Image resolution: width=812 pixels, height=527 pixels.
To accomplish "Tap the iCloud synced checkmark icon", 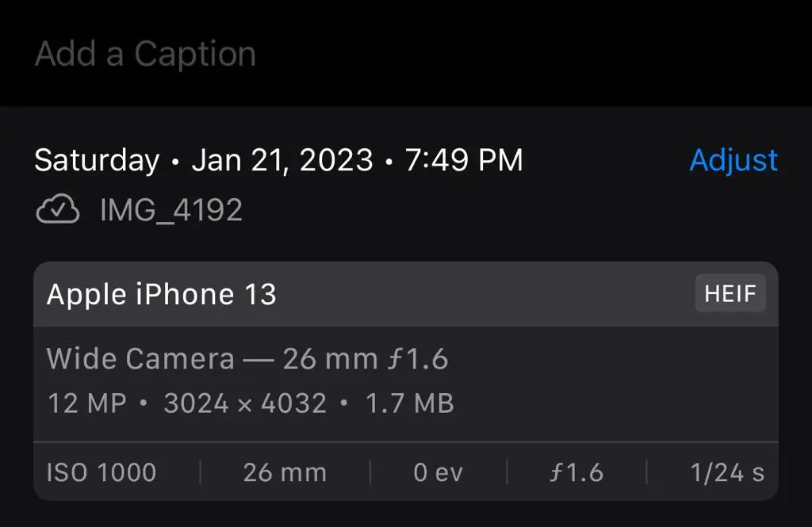I will [58, 210].
